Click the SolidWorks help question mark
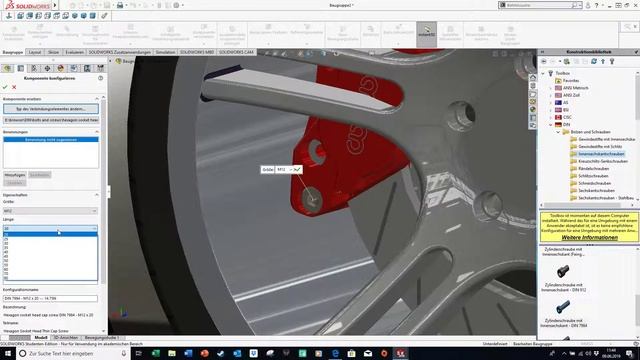 (x=596, y=5)
